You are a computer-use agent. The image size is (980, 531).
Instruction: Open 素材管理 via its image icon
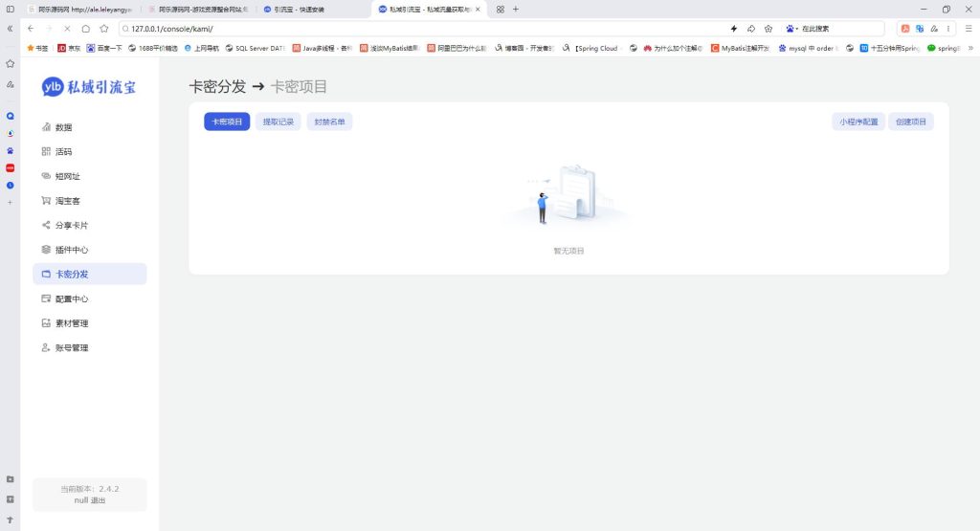(46, 323)
